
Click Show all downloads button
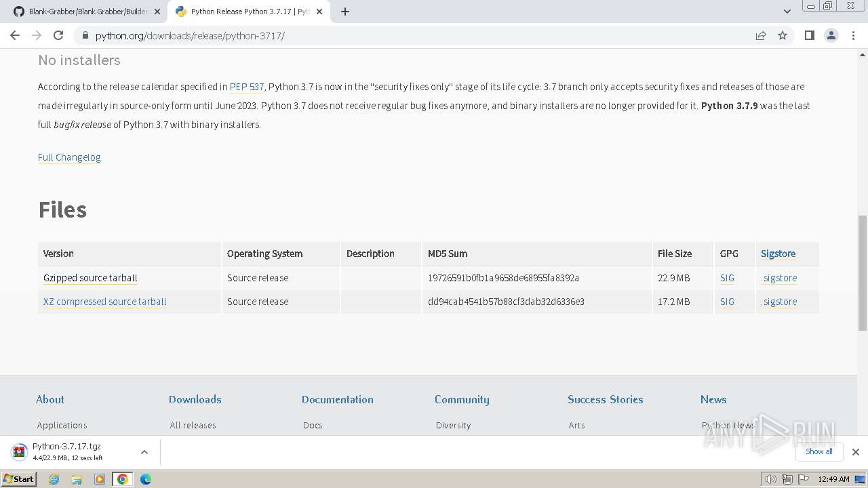click(x=819, y=451)
